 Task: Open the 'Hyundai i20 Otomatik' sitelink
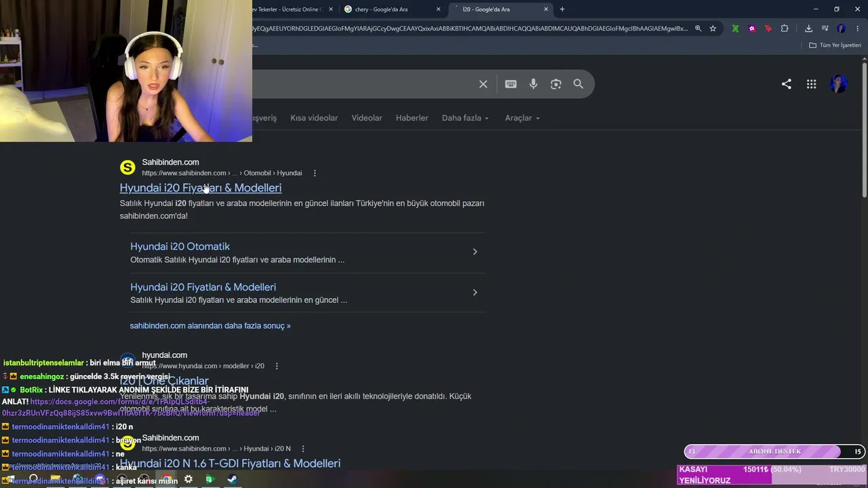point(180,247)
